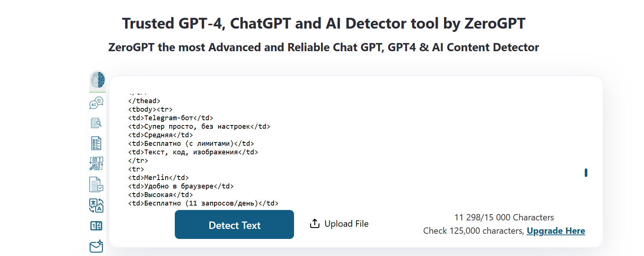This screenshot has width=644, height=256.
Task: Open the AI email envelope icon
Action: coord(96,246)
